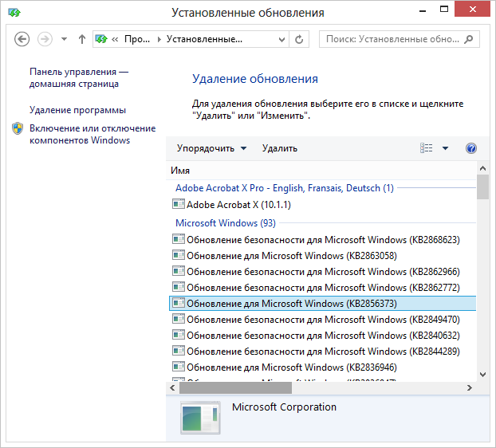The height and width of the screenshot is (448, 496).
Task: Open 'Панель управления — домашняя страница' link
Action: click(79, 78)
